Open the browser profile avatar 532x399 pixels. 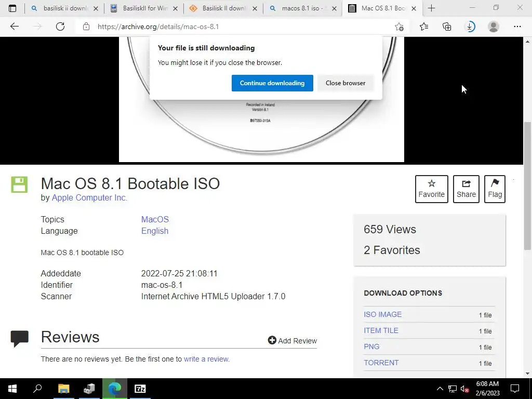(x=494, y=26)
